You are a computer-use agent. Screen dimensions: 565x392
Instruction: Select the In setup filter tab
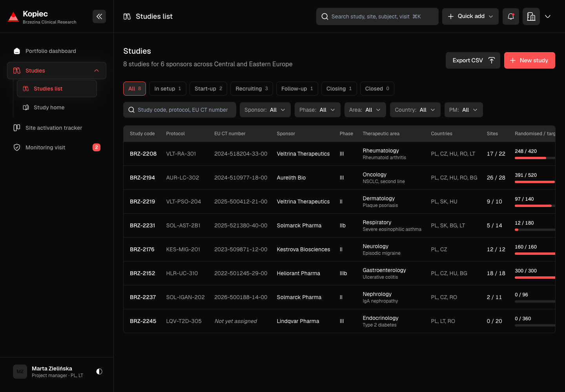click(x=168, y=89)
